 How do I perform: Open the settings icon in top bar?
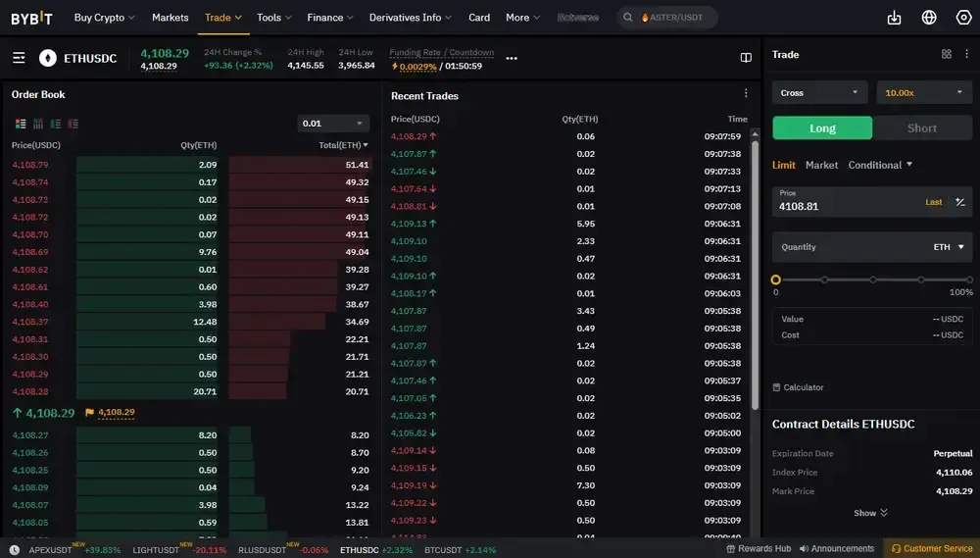click(963, 18)
